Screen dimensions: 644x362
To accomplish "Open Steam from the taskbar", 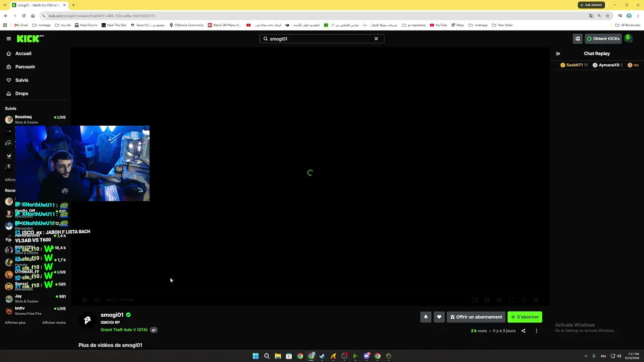I will [x=322, y=356].
